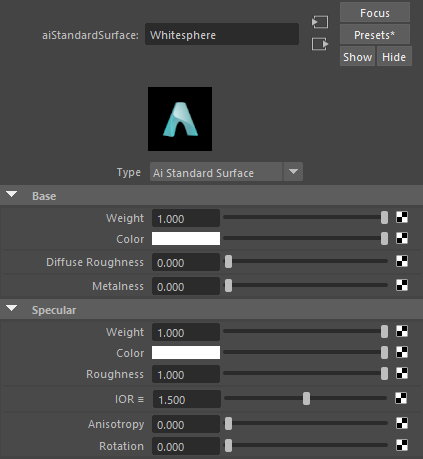
Task: Click the Anisotropy label
Action: [x=116, y=424]
